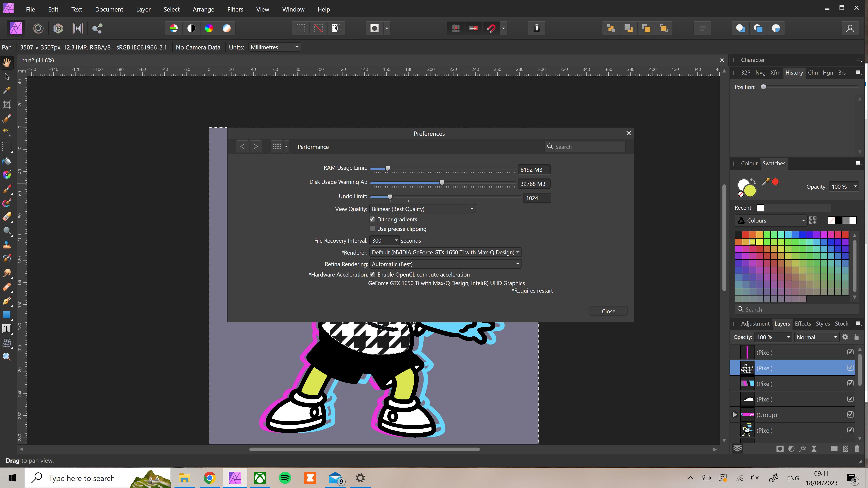Click the Preferences Search field

tap(585, 146)
